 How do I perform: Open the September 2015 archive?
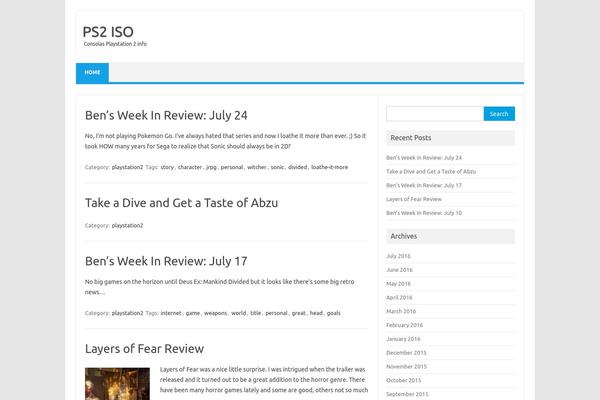coord(407,394)
